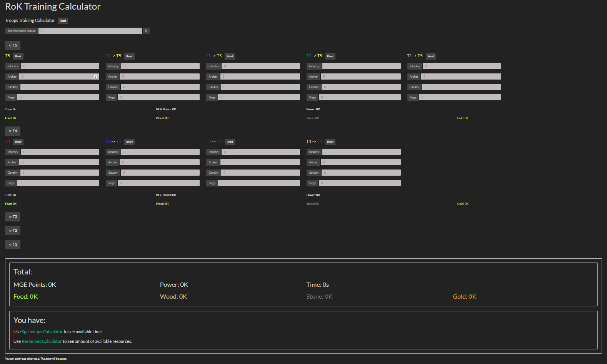The width and height of the screenshot is (607, 364).
Task: Activate the T1 -> T5 Archer field
Action: point(461,76)
